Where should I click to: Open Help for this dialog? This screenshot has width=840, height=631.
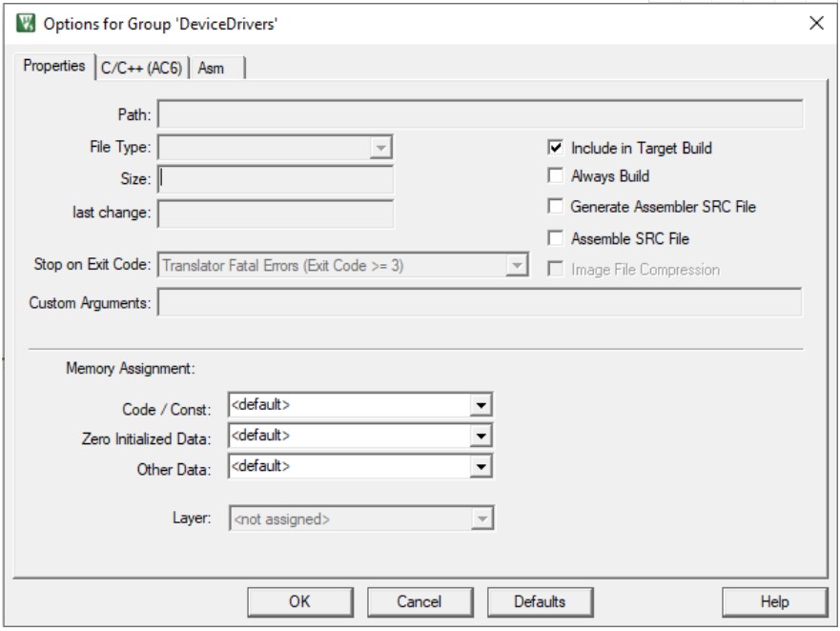point(774,601)
